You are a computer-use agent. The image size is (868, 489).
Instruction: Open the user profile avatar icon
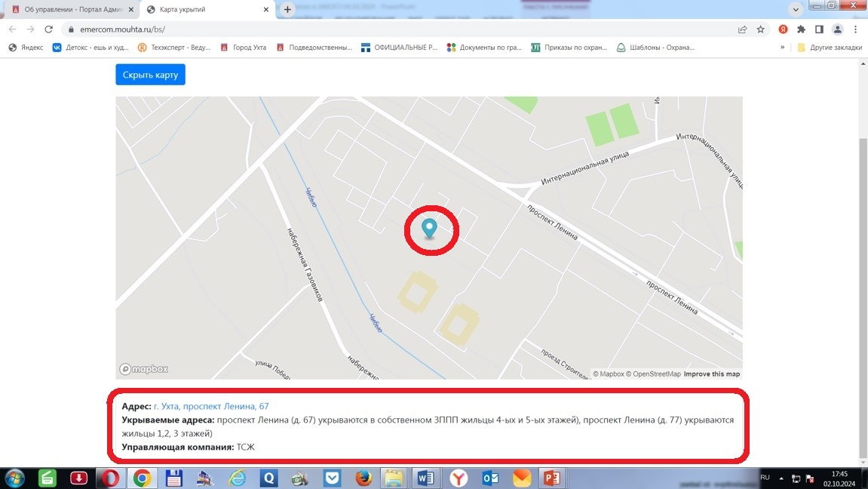point(838,29)
